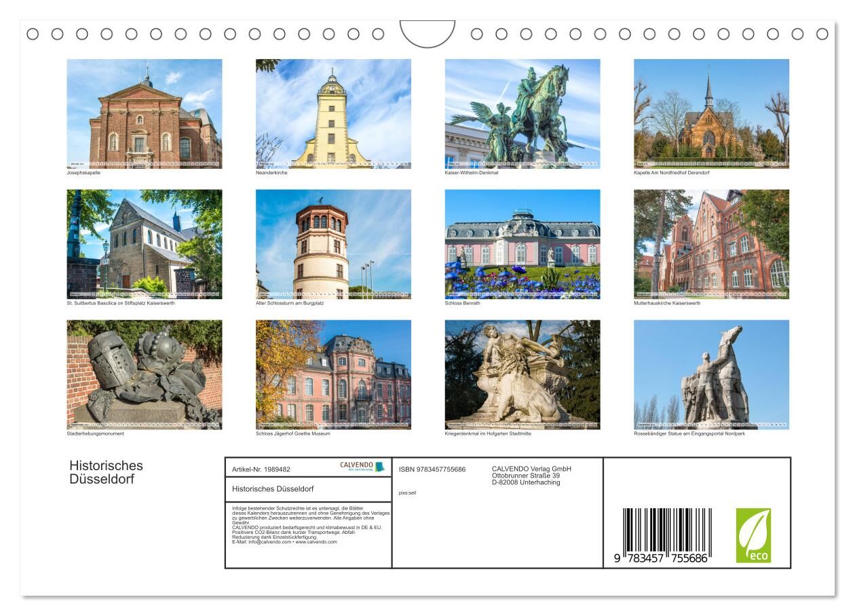The height and width of the screenshot is (616, 855).
Task: Click the Kapelle Am Nordfriedhof Derendorf image
Action: [x=711, y=113]
